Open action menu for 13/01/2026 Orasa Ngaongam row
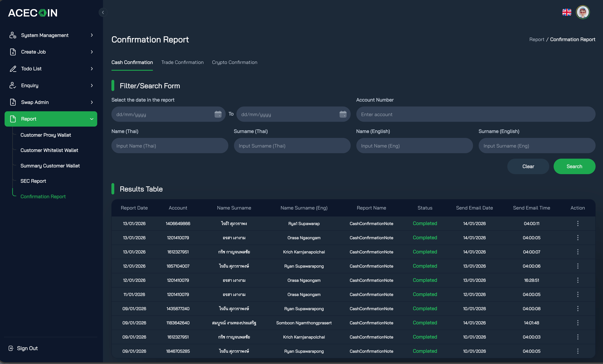 click(x=578, y=238)
